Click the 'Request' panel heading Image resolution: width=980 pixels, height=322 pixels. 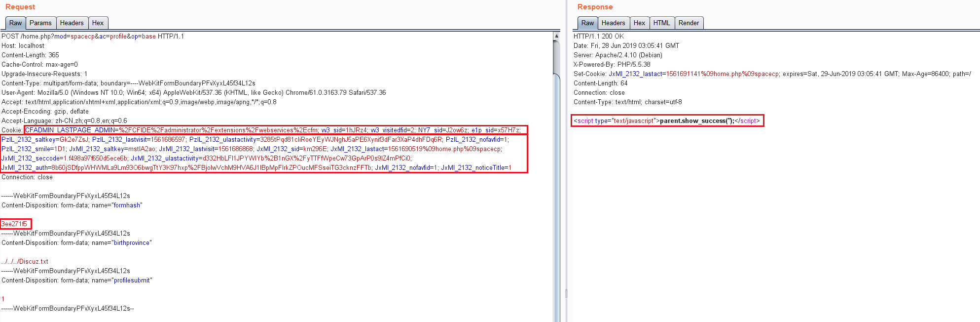(x=20, y=7)
